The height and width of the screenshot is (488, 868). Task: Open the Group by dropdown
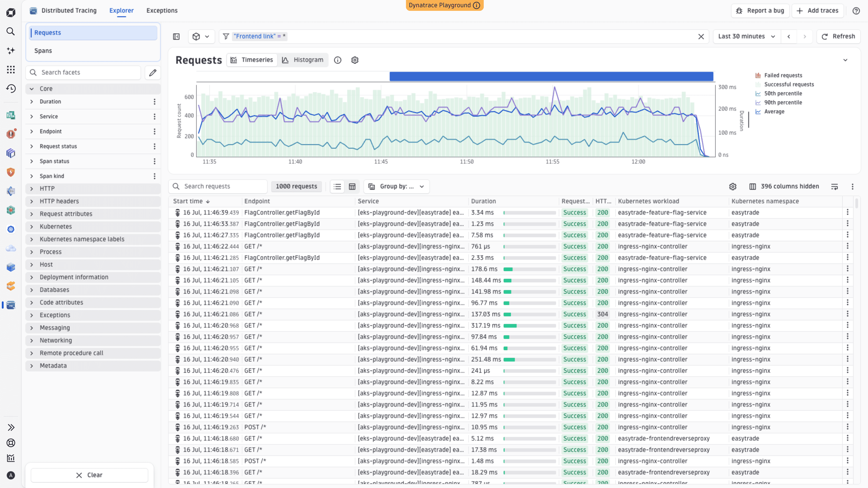pyautogui.click(x=396, y=187)
